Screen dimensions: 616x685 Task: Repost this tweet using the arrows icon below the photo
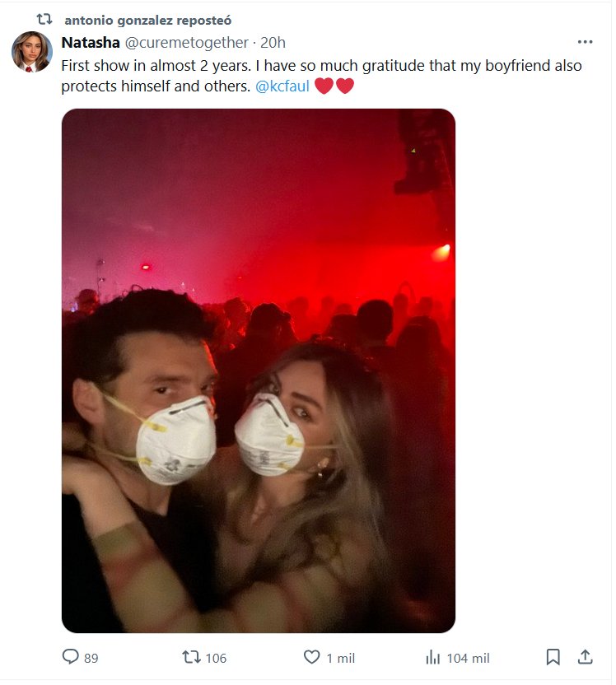(191, 657)
